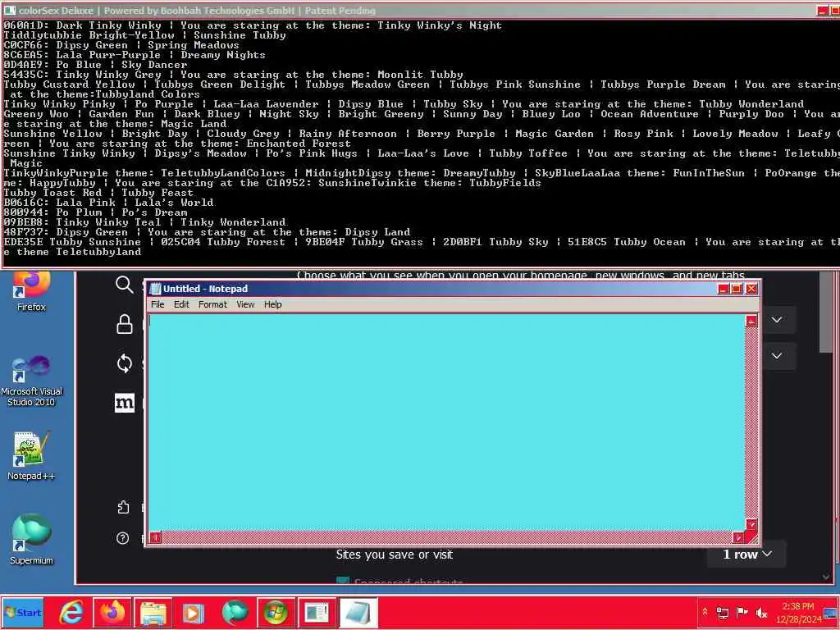Image resolution: width=840 pixels, height=630 pixels.
Task: Click the Firefox settings page scrollbar thumb
Action: pyautogui.click(x=825, y=313)
